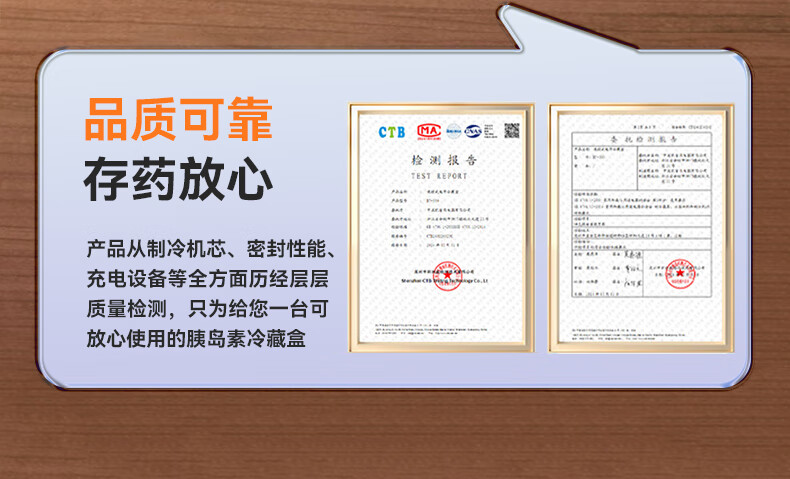790x479 pixels.
Task: Click the red MA certification mark
Action: (429, 131)
